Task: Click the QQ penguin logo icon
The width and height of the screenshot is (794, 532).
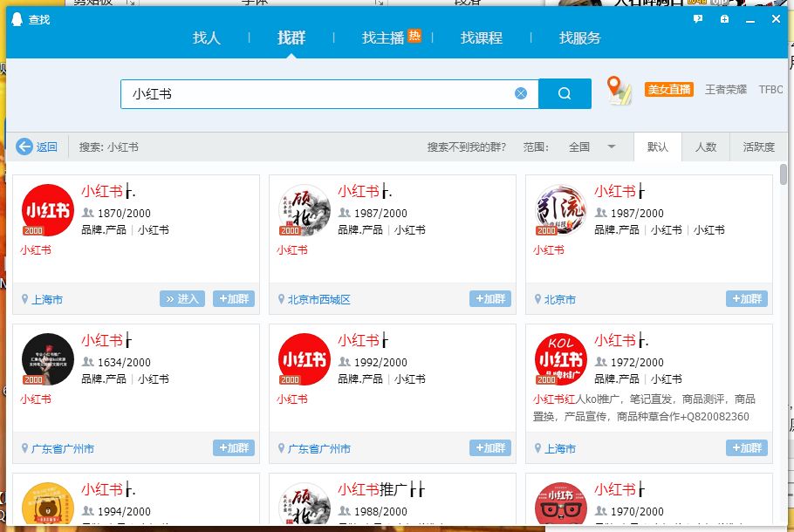Action: click(x=17, y=20)
